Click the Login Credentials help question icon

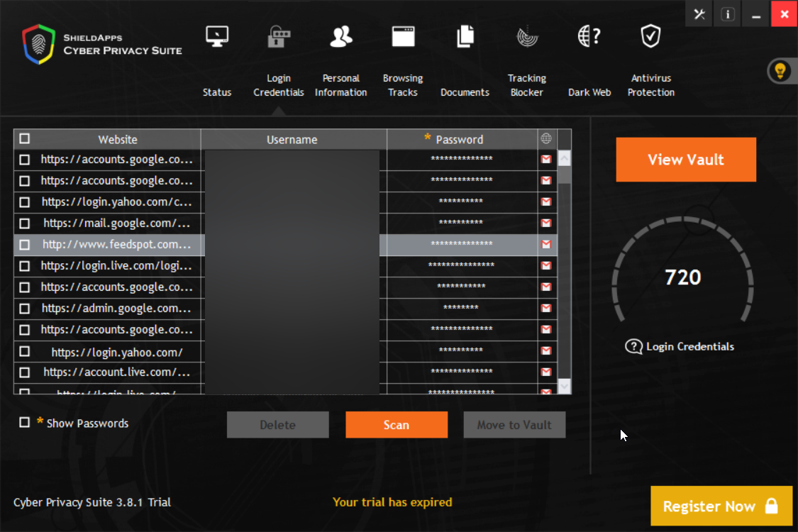[633, 347]
